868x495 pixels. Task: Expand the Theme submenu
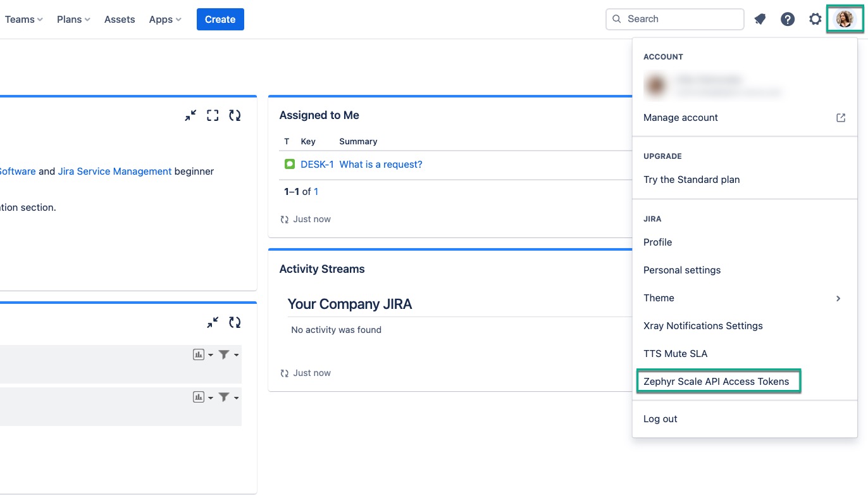(x=743, y=298)
